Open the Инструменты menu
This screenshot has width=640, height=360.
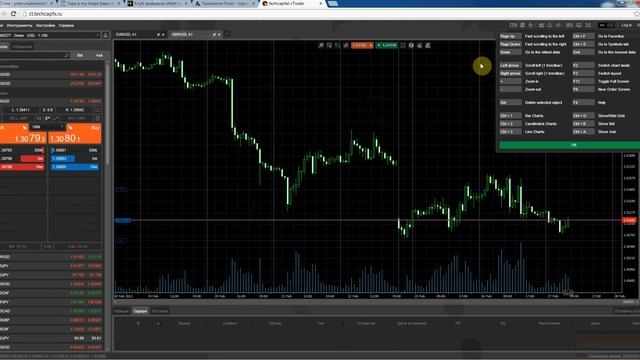19,25
